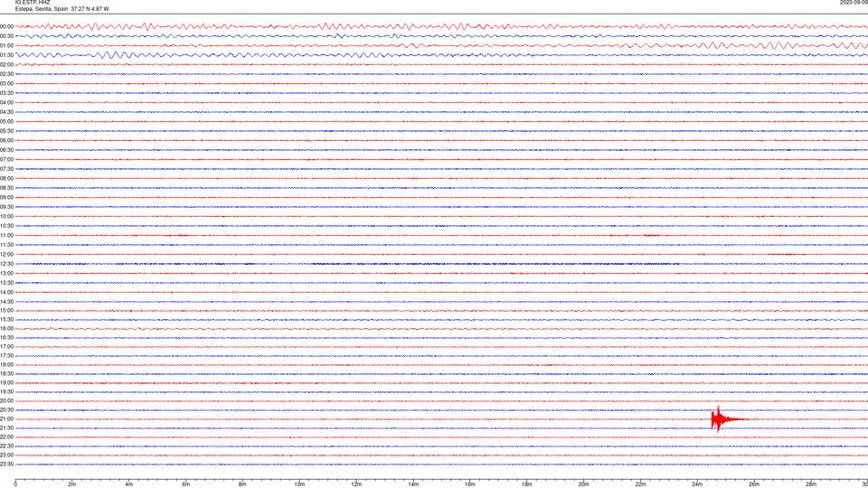
Task: Click the 20m tick label on minute axis
Action: coord(583,484)
